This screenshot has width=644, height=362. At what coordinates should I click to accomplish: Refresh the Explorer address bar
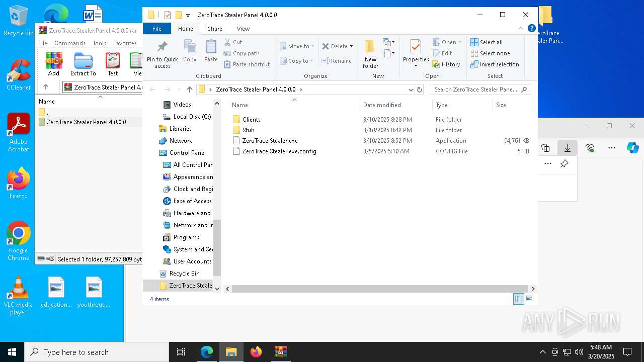(x=420, y=89)
